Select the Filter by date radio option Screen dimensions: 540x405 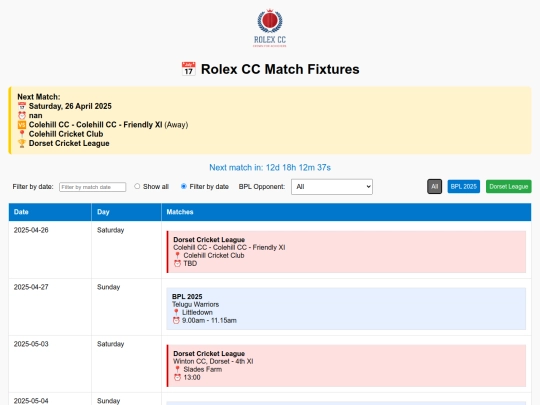point(184,186)
